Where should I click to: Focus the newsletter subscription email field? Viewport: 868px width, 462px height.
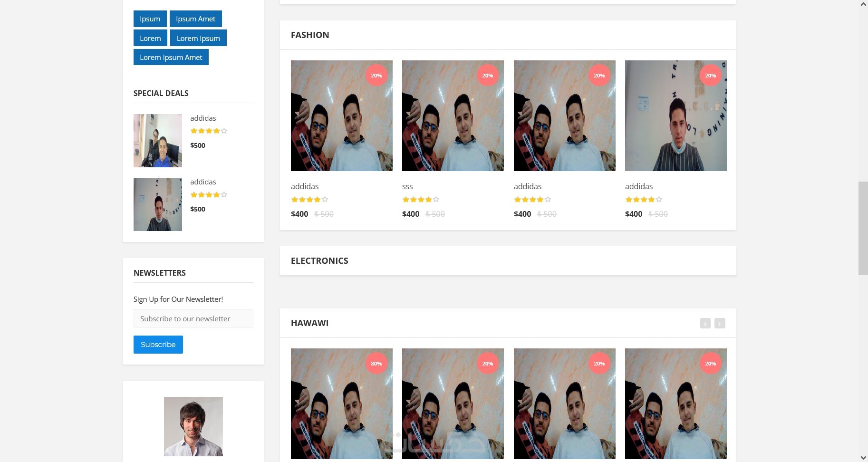193,318
